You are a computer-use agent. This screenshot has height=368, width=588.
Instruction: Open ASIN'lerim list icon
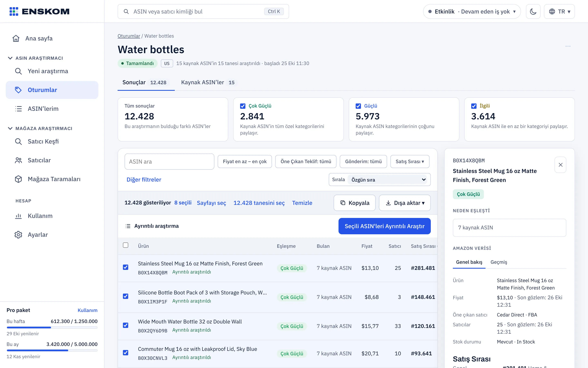point(18,109)
